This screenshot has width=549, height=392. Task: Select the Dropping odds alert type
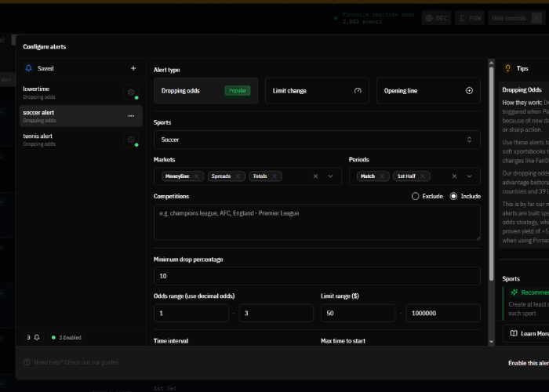point(205,91)
